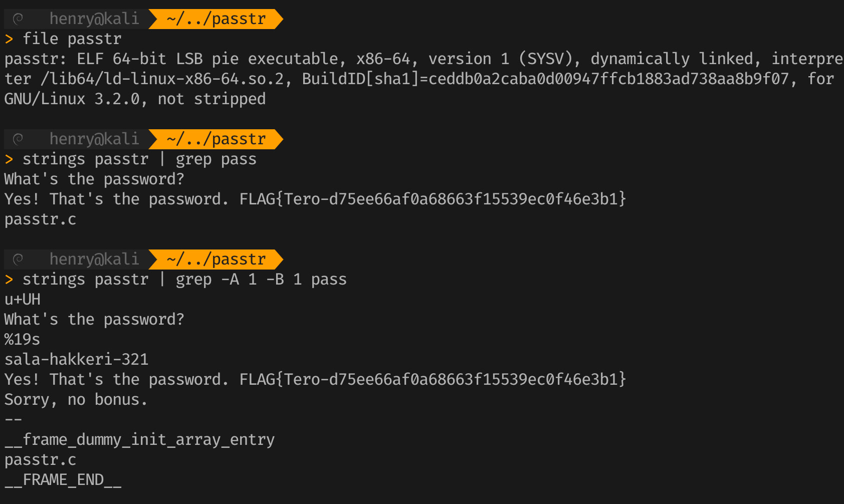
Task: Click the "%19s" format string line
Action: 22,339
